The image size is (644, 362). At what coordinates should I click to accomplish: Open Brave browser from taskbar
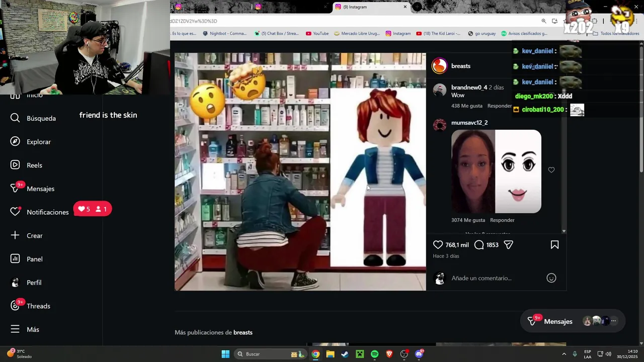coord(389,354)
